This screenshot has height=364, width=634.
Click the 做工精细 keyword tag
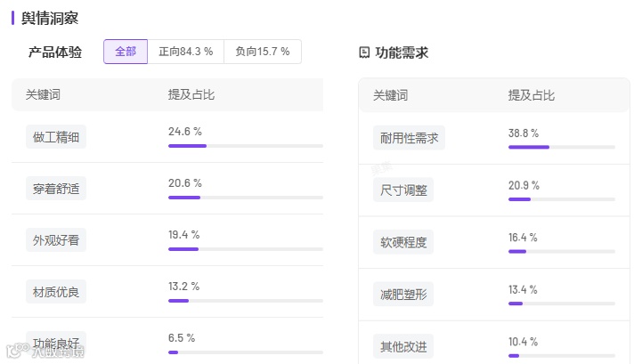click(x=56, y=137)
